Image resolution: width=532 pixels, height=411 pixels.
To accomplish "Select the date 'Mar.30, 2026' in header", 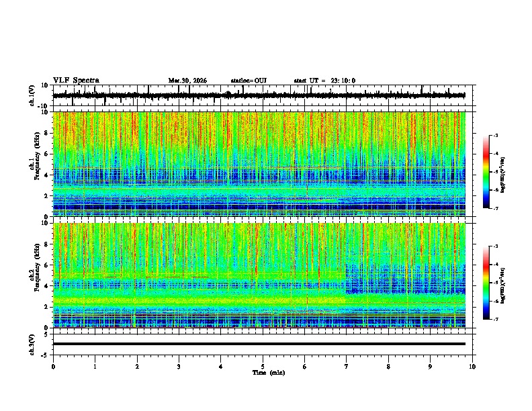I will pyautogui.click(x=187, y=81).
